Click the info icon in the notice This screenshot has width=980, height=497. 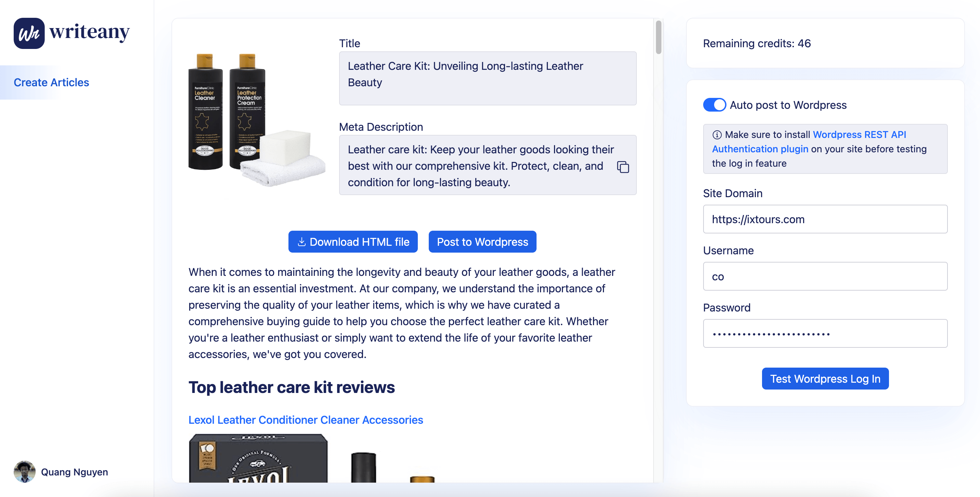click(x=717, y=135)
